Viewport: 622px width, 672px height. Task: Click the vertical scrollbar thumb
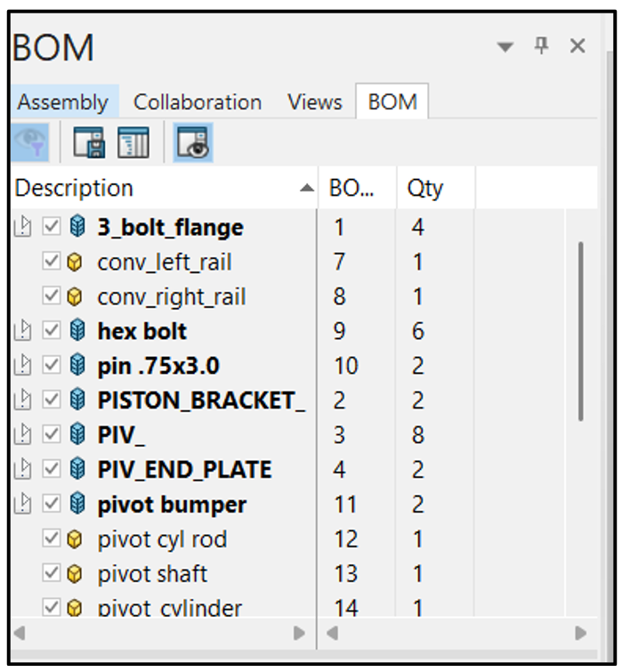[x=581, y=329]
